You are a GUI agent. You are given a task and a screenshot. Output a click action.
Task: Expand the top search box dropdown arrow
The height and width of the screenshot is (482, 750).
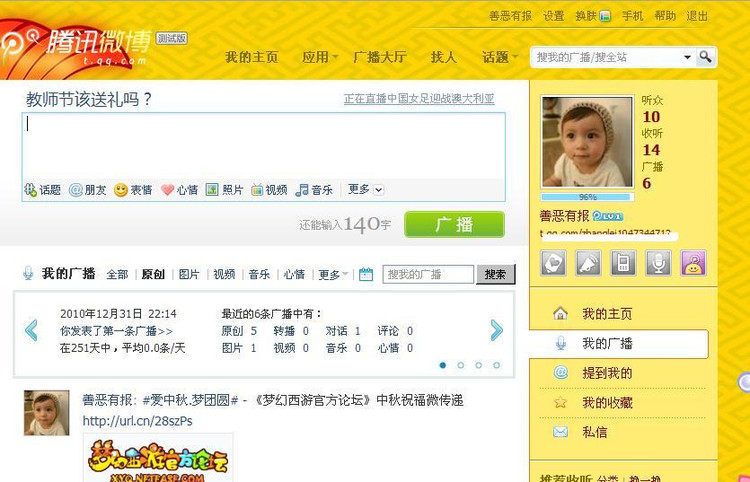click(x=687, y=57)
